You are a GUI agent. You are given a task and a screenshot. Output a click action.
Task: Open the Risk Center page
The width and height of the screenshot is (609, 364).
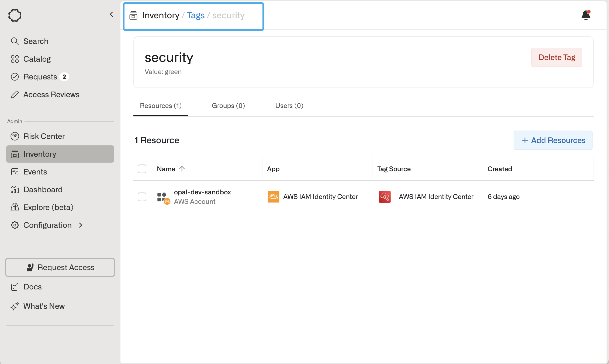click(x=44, y=136)
